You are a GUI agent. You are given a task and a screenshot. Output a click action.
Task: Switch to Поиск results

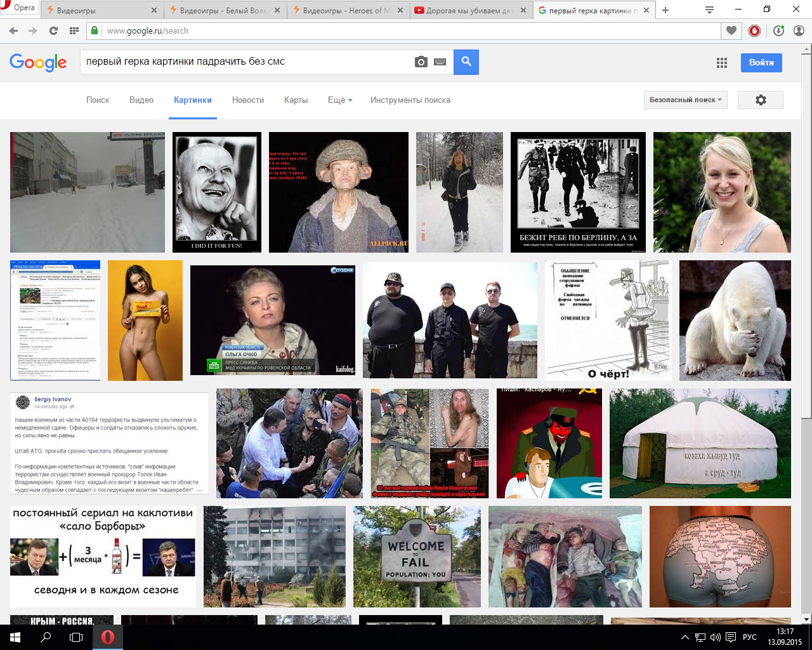98,100
